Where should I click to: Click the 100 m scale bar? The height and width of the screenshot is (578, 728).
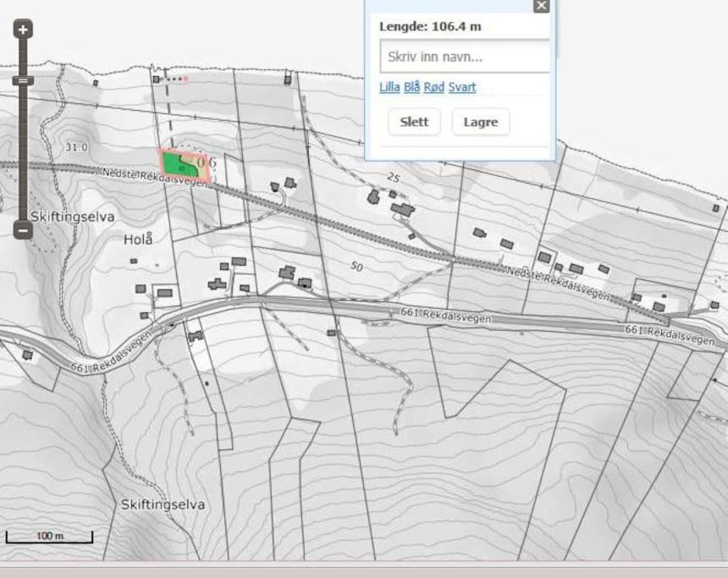click(50, 537)
